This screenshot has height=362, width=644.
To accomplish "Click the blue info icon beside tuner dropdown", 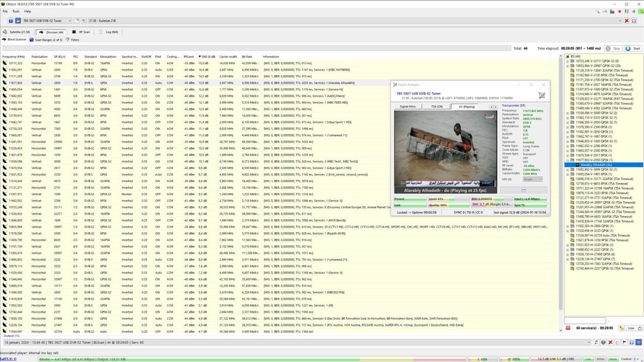I will (11, 21).
